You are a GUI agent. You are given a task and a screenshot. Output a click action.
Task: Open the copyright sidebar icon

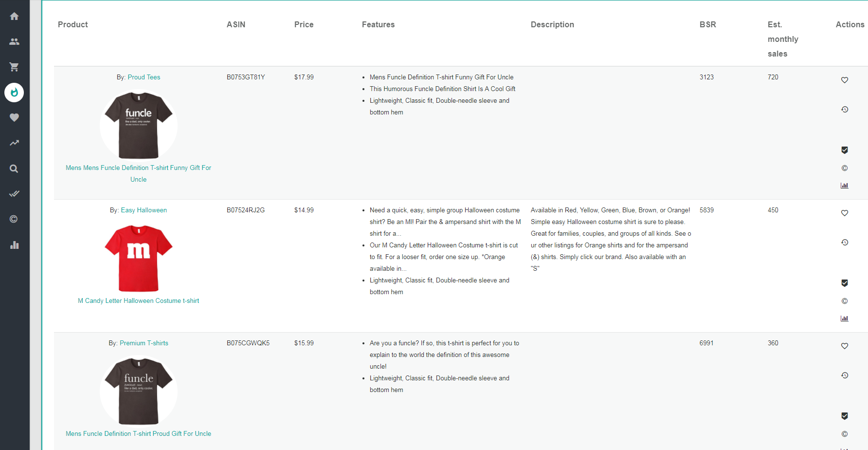[14, 219]
